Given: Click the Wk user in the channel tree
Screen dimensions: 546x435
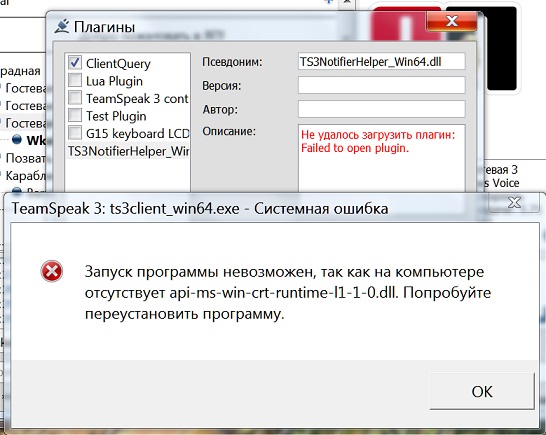Looking at the screenshot, I should coord(36,140).
